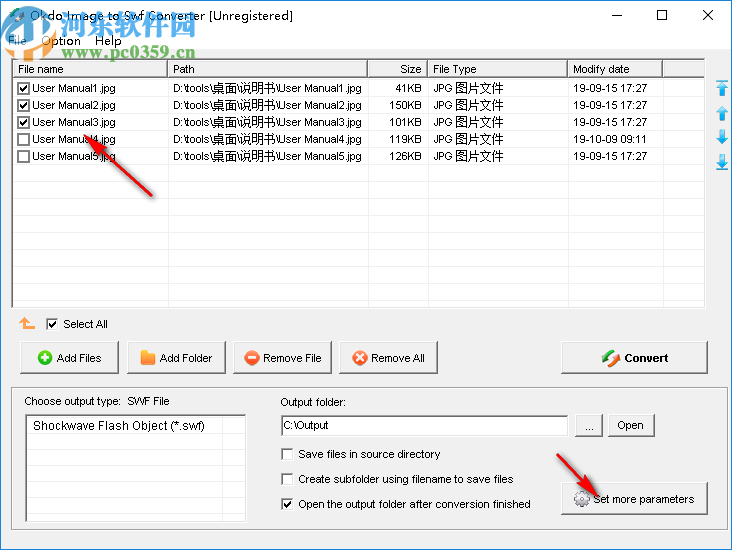Sort by Path column header
This screenshot has width=732, height=550.
(x=267, y=69)
